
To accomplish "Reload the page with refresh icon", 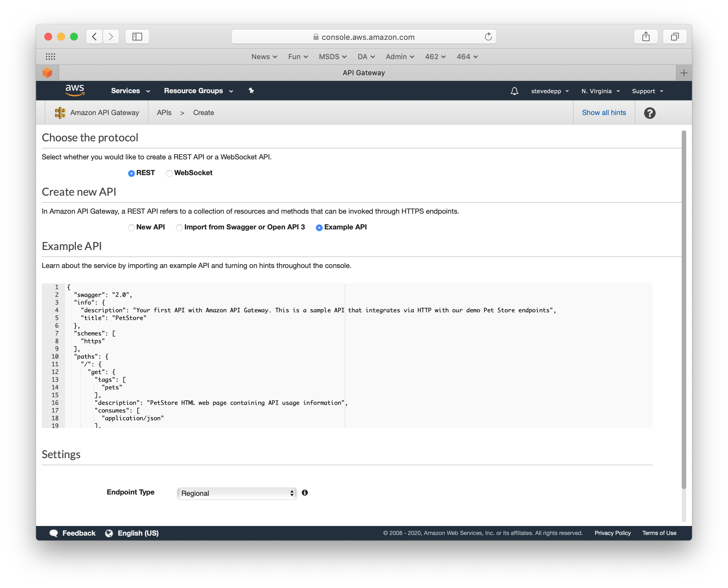I will click(488, 37).
